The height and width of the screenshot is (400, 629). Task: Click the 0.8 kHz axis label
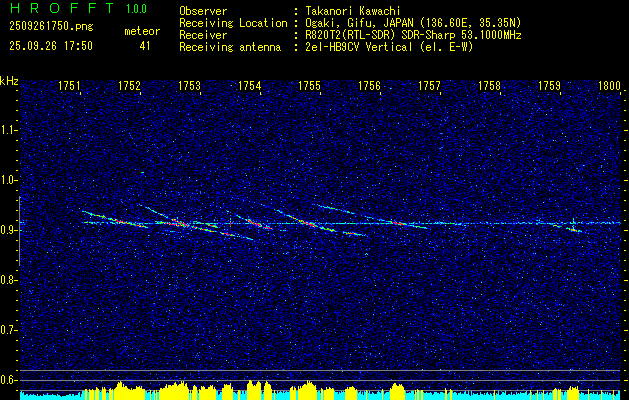(8, 280)
